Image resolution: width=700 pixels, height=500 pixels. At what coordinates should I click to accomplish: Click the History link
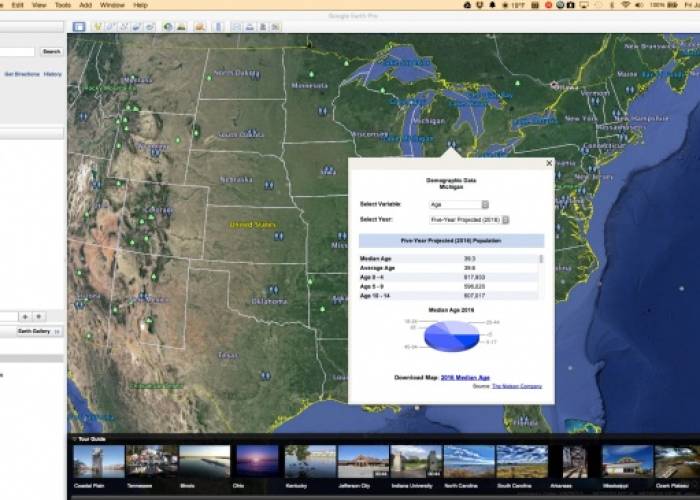tap(53, 74)
